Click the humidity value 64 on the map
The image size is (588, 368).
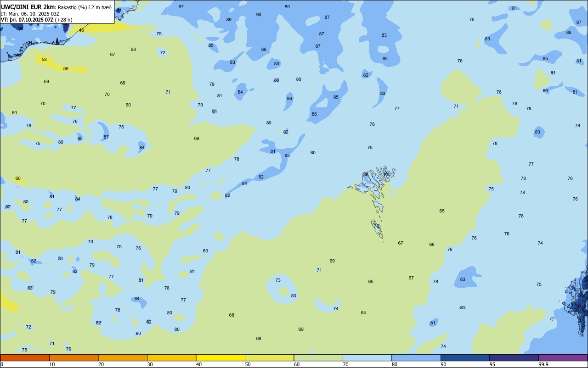coord(363,313)
